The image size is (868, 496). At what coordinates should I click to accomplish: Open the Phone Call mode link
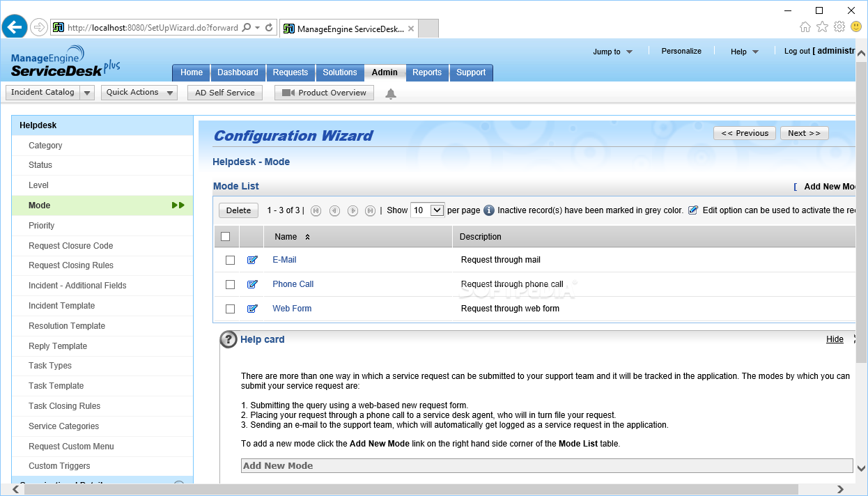pyautogui.click(x=293, y=284)
